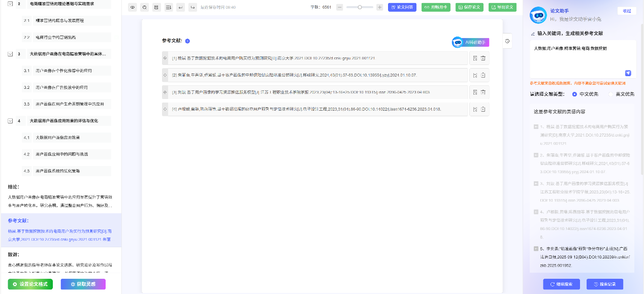Delete reference [2] with trash icon

484,75
